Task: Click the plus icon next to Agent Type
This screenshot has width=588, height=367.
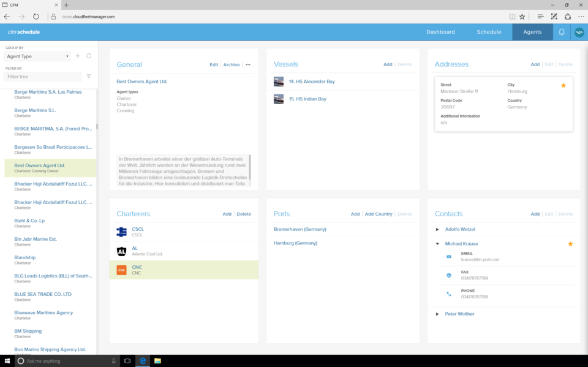Action: coord(78,56)
